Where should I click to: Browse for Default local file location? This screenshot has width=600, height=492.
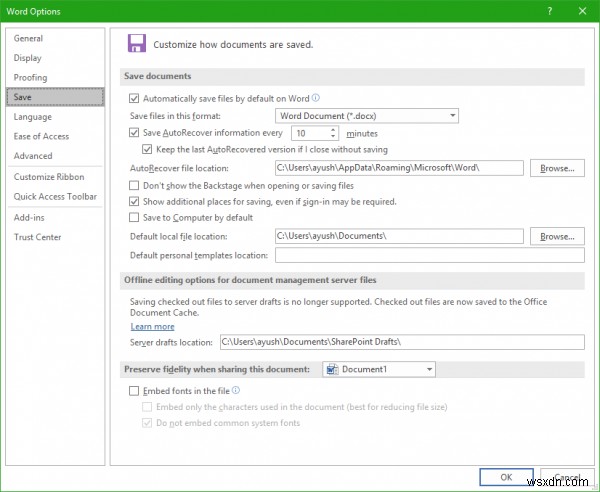click(x=557, y=236)
